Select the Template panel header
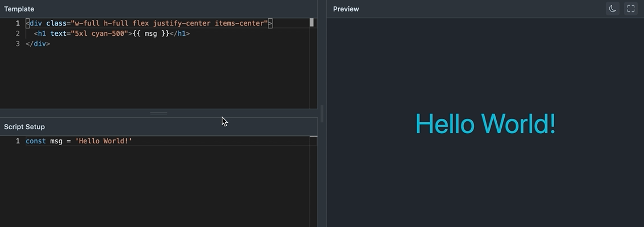Screen dimensions: 644x227 point(159,9)
